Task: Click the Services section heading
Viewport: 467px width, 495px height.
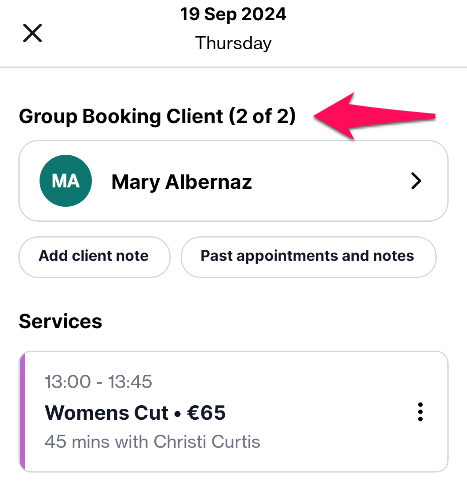Action: (x=60, y=321)
